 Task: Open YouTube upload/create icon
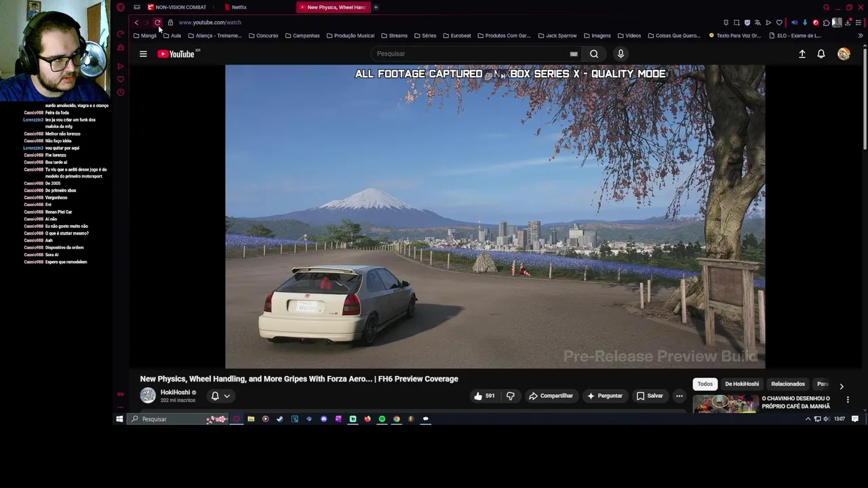click(x=802, y=54)
